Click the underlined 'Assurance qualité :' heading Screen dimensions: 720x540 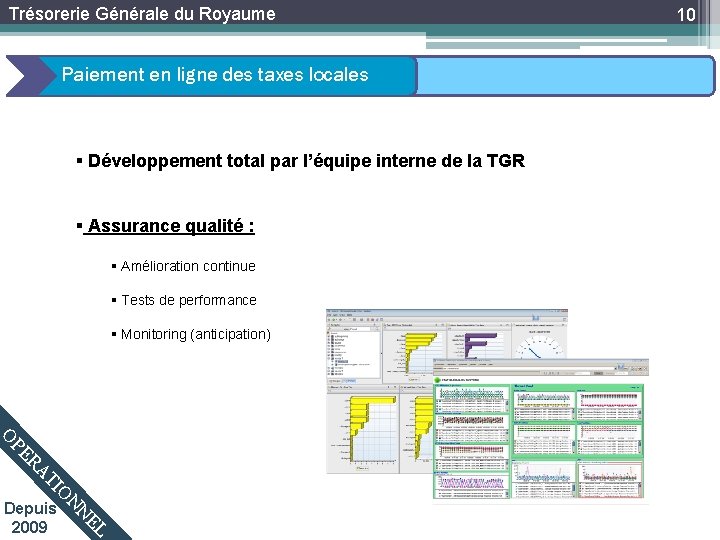(x=170, y=226)
